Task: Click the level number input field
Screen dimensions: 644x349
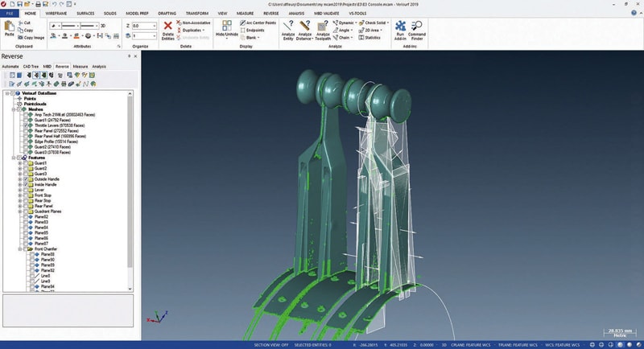Action: 144,36
